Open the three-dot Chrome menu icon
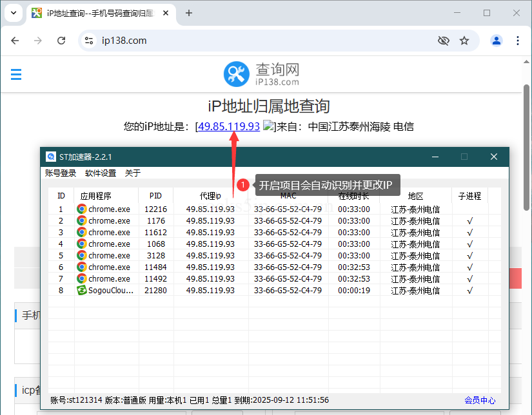532x415 pixels. (x=518, y=40)
